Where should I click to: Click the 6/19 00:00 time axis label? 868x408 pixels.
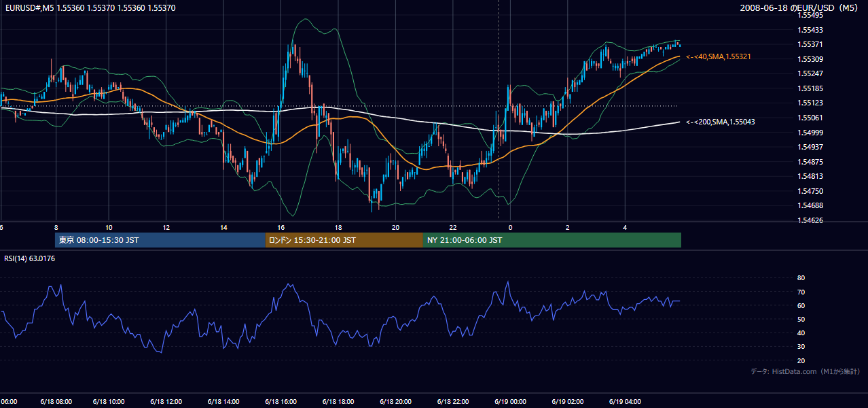pos(511,401)
